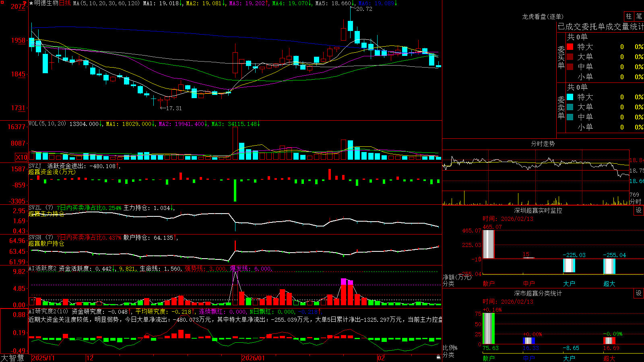The image size is (644, 362).
Task: Click the 超赢资金流(万元) label
Action: [52, 172]
